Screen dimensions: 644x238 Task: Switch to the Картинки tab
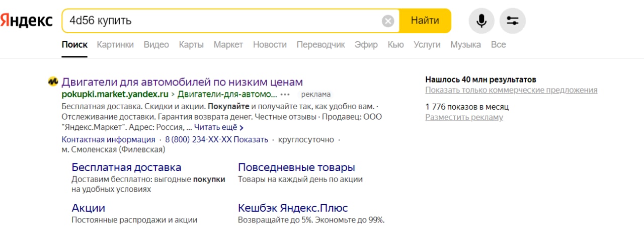[x=115, y=45]
